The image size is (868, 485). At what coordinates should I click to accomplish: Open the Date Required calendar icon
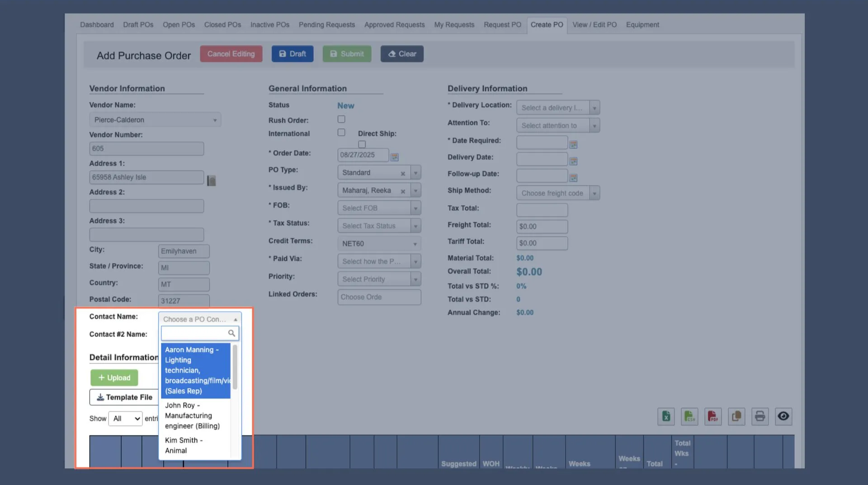coord(573,145)
